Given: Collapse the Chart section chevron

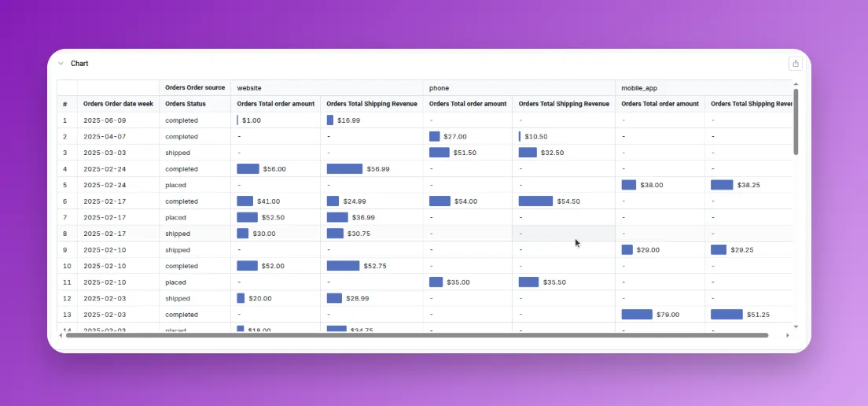Looking at the screenshot, I should click(x=61, y=64).
